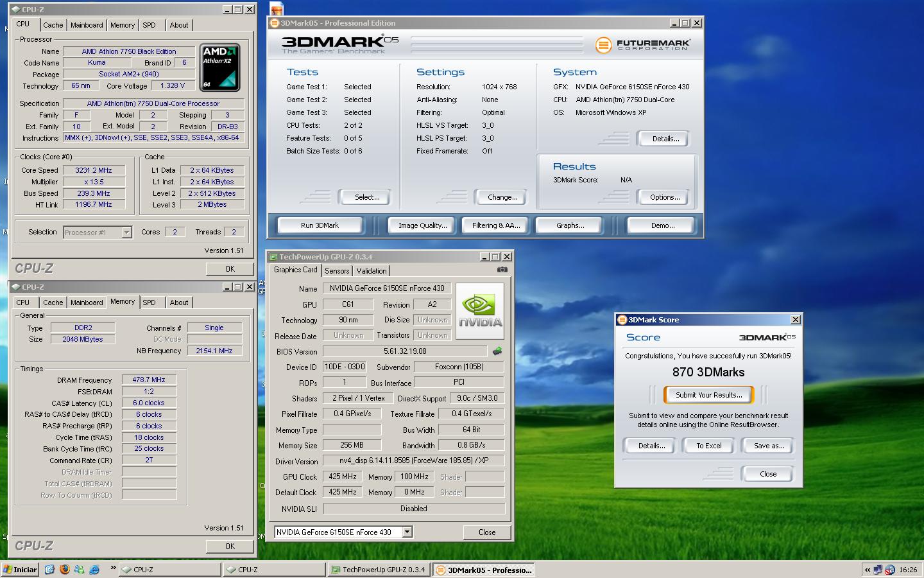
Task: Switch to Sensors tab in GPU-Z
Action: [337, 271]
